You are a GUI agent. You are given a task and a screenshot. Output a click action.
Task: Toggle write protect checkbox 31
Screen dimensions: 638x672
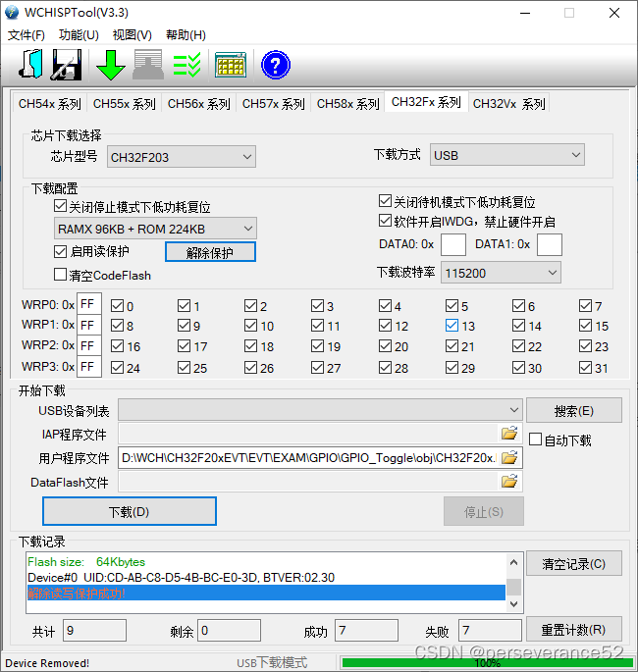tap(585, 367)
